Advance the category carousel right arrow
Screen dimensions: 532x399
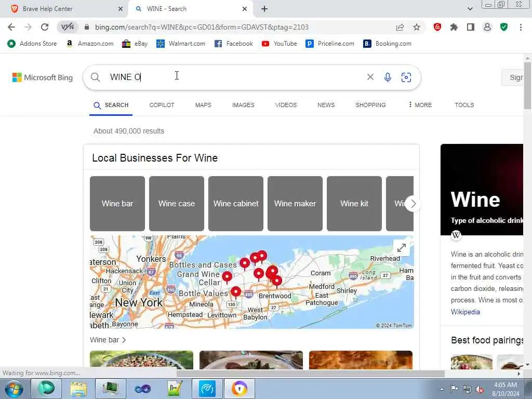pos(413,204)
